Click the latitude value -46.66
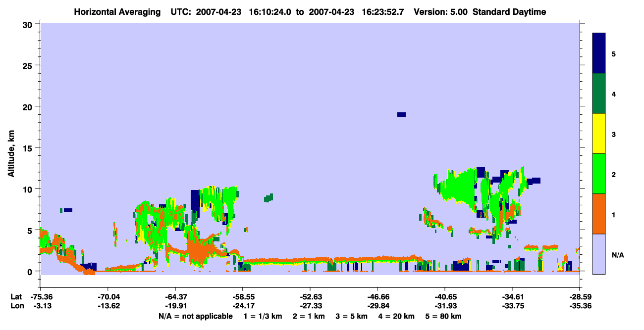 [378, 297]
